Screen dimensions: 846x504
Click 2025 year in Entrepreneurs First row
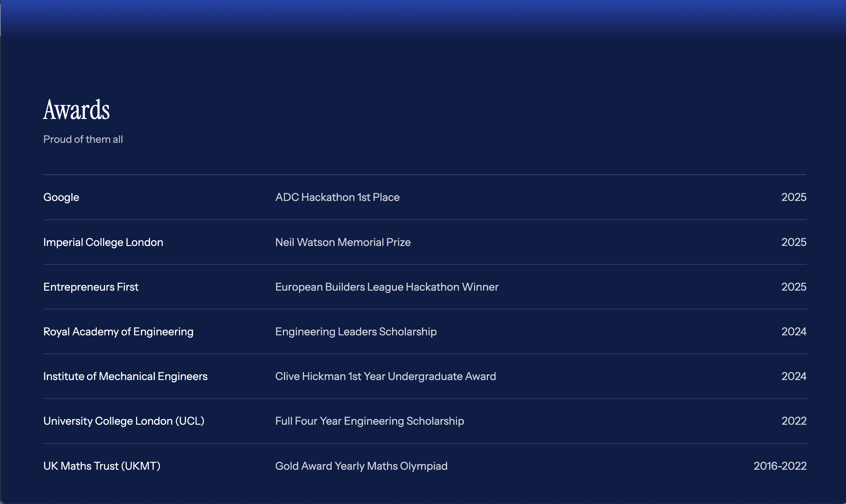coord(794,287)
